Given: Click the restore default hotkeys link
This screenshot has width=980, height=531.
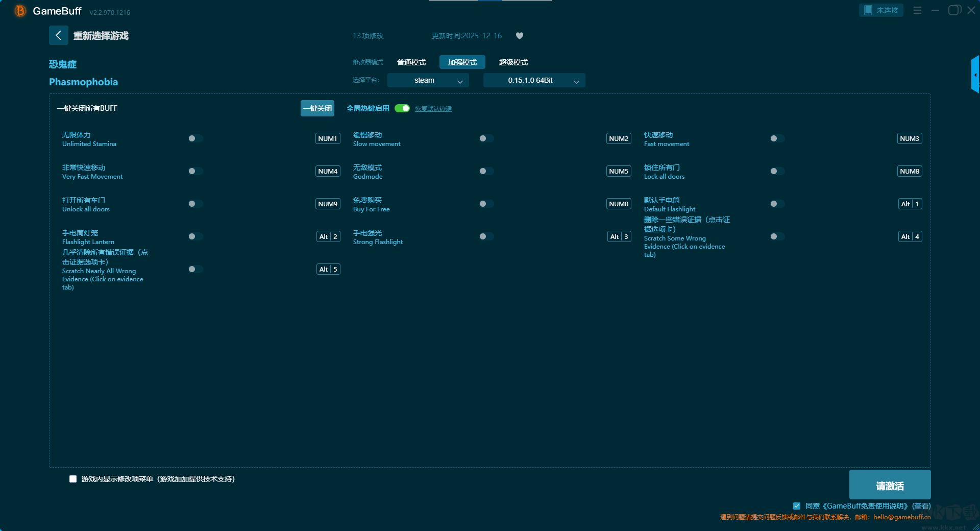Looking at the screenshot, I should (433, 109).
